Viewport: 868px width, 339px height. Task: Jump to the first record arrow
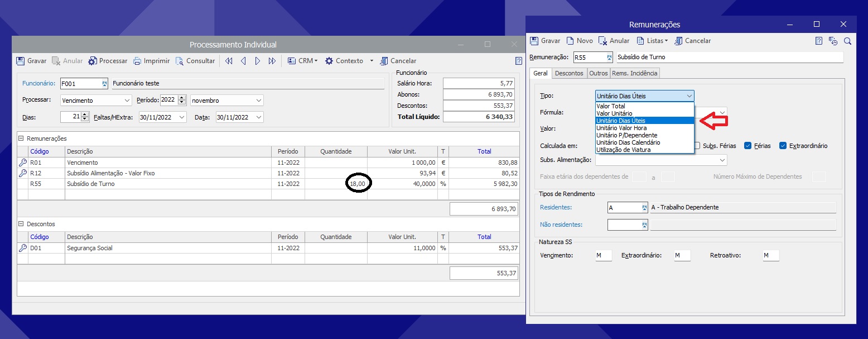229,61
